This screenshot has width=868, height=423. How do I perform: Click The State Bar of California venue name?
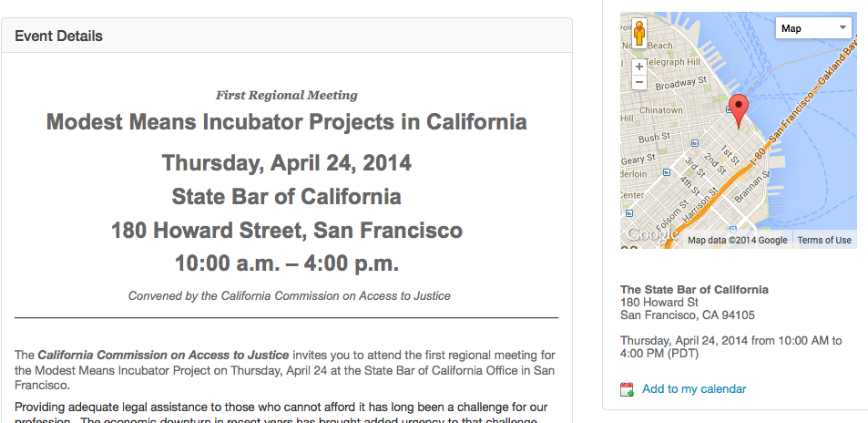click(694, 289)
